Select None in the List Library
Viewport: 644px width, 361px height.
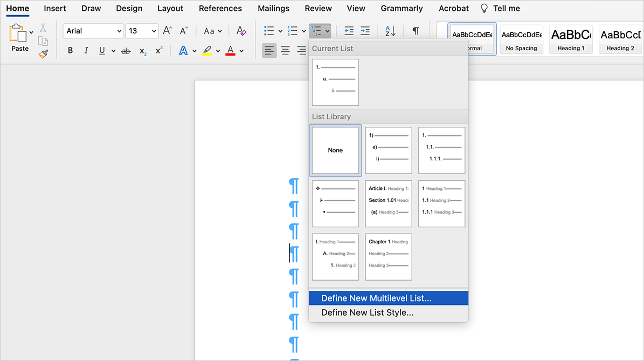335,150
